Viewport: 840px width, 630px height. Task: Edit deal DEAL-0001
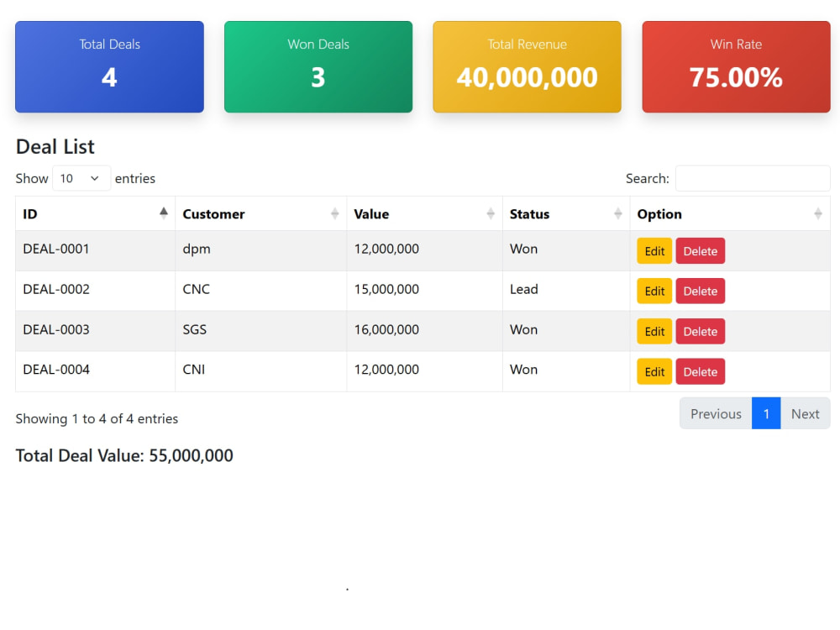pyautogui.click(x=654, y=250)
